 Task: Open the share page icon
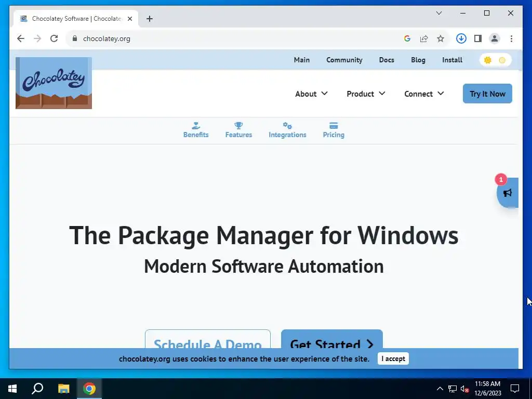click(424, 38)
